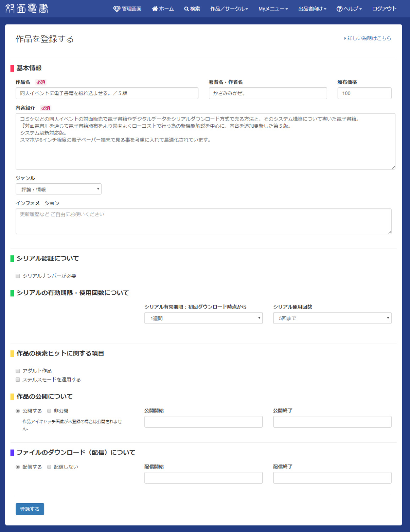This screenshot has height=532, width=410.
Task: Open the ジャンル dropdown
Action: coord(59,189)
